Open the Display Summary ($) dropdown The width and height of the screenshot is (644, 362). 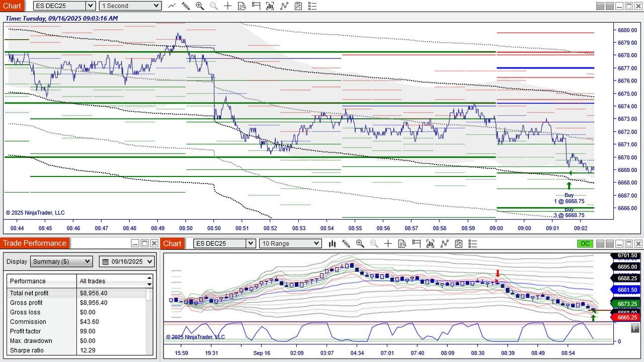point(62,261)
